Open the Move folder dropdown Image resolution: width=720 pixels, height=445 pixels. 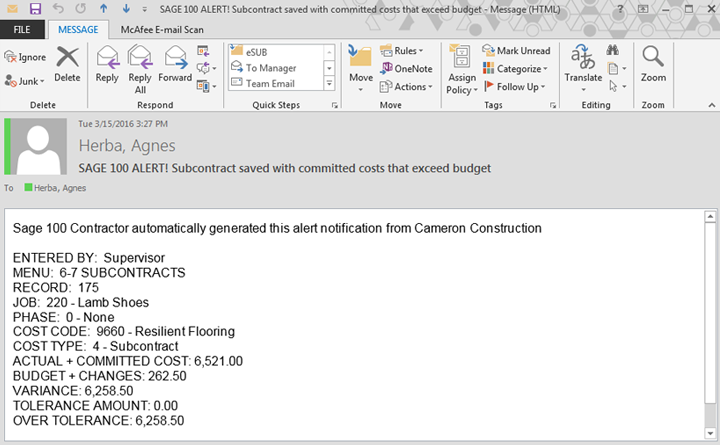point(361,69)
